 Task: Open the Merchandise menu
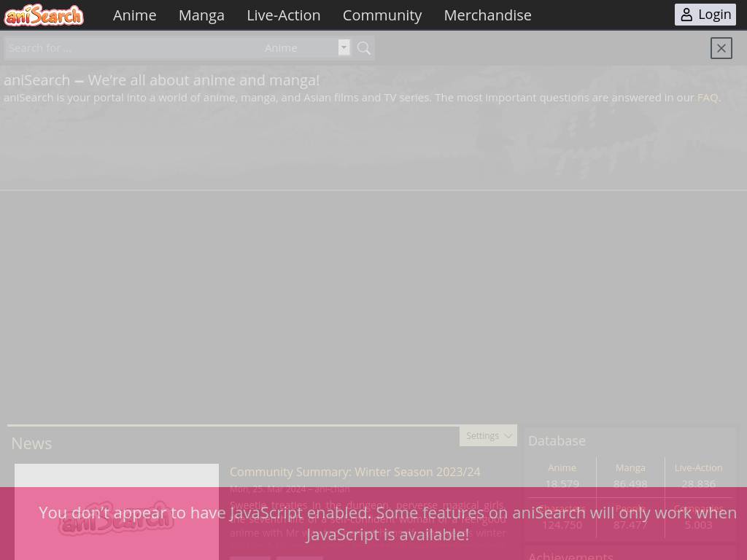(487, 15)
